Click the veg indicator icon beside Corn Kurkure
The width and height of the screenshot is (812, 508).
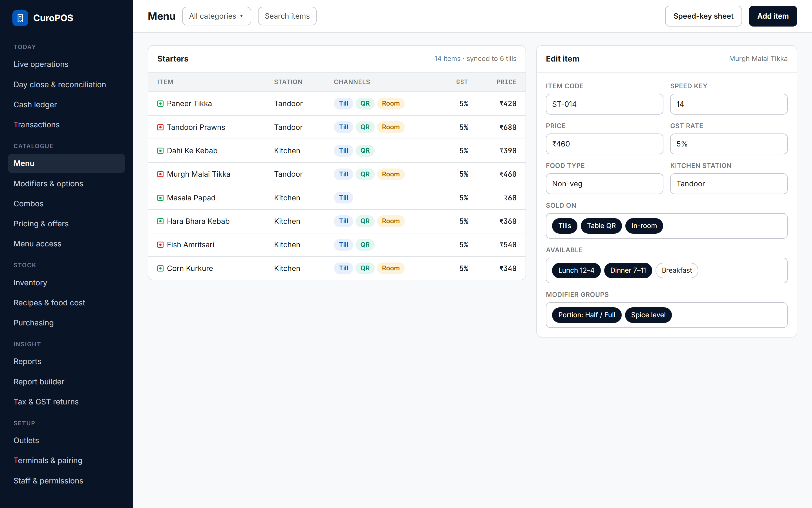pos(160,268)
